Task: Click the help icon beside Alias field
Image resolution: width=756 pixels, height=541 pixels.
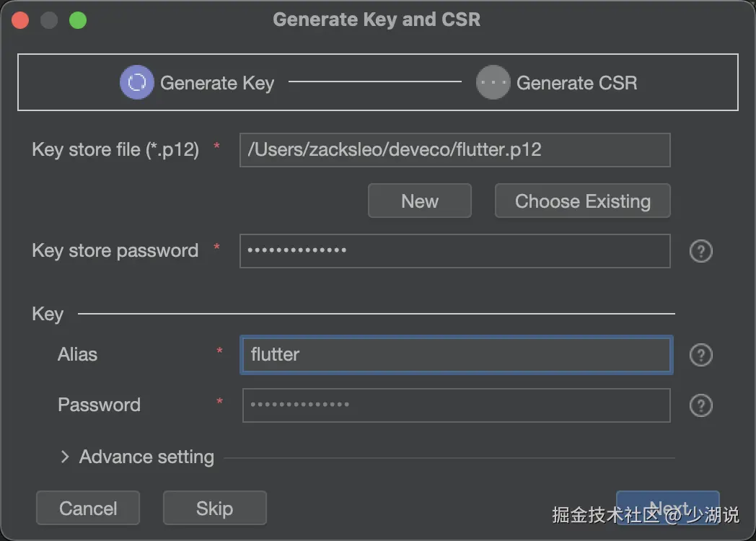Action: tap(701, 355)
